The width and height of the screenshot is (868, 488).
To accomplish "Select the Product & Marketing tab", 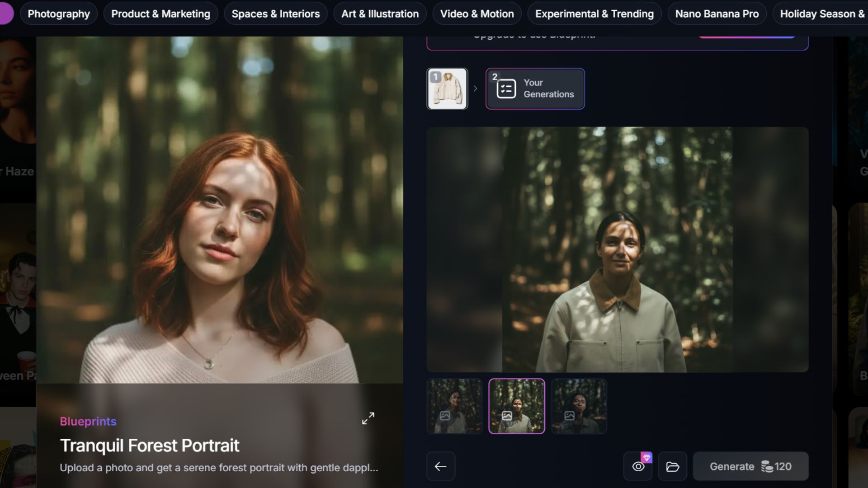I will tap(160, 14).
